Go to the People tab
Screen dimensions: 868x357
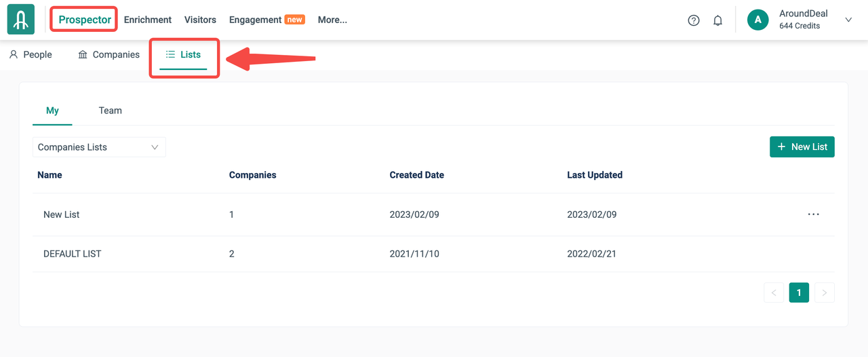click(x=31, y=54)
